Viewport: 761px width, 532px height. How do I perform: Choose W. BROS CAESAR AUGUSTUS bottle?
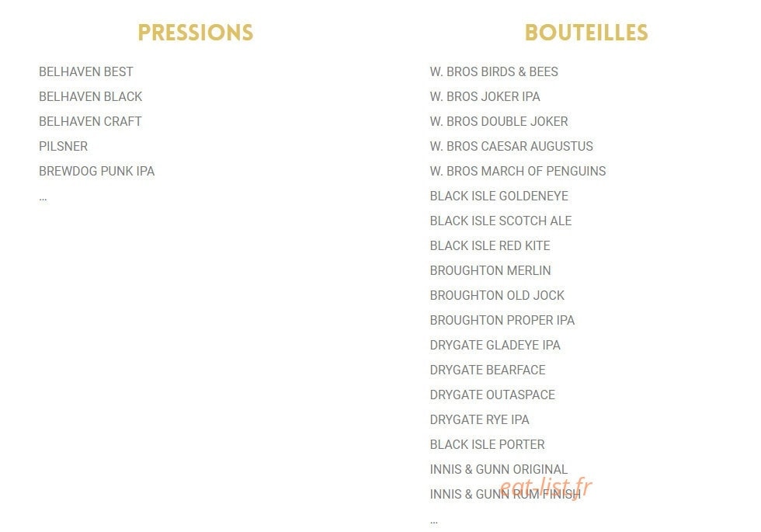tap(511, 146)
